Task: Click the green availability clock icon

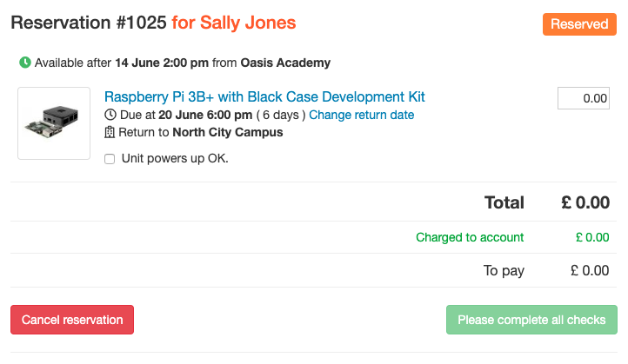Action: click(25, 63)
